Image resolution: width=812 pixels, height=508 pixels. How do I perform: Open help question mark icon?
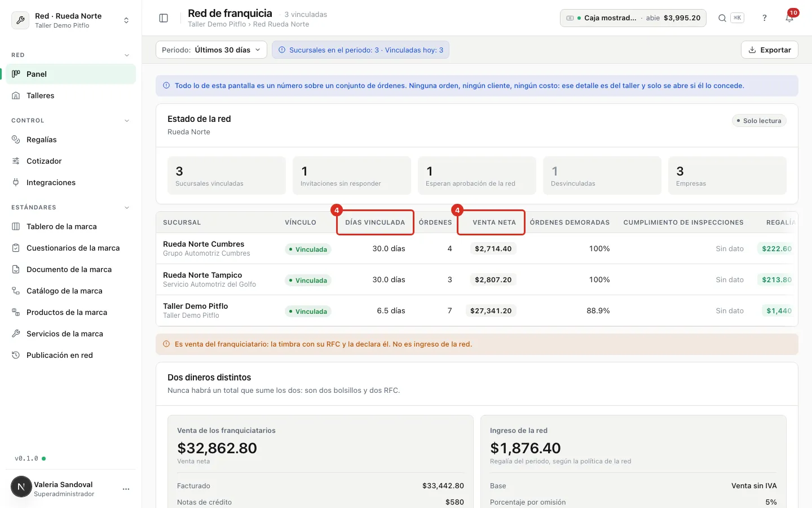click(765, 18)
